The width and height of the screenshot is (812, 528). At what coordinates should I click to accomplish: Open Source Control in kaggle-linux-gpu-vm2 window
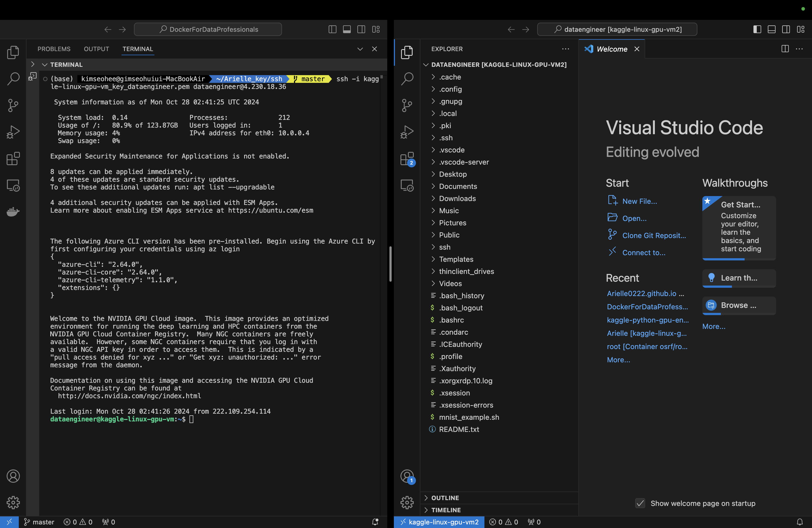click(407, 105)
